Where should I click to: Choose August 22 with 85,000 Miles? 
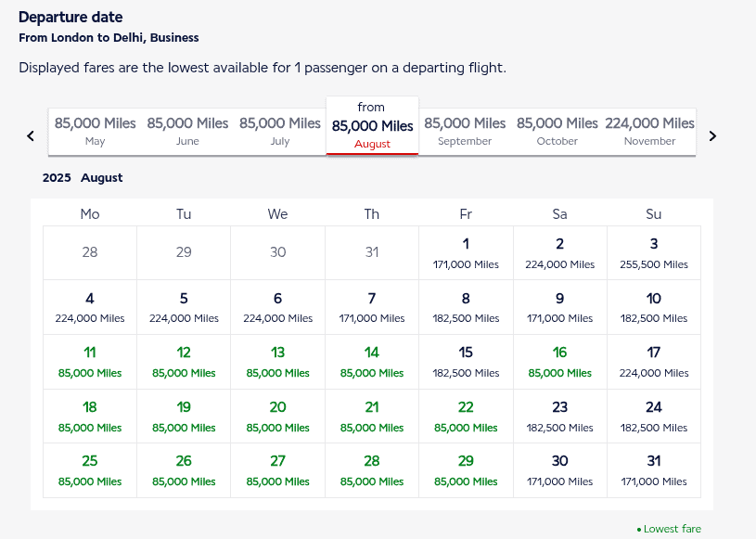pos(466,416)
